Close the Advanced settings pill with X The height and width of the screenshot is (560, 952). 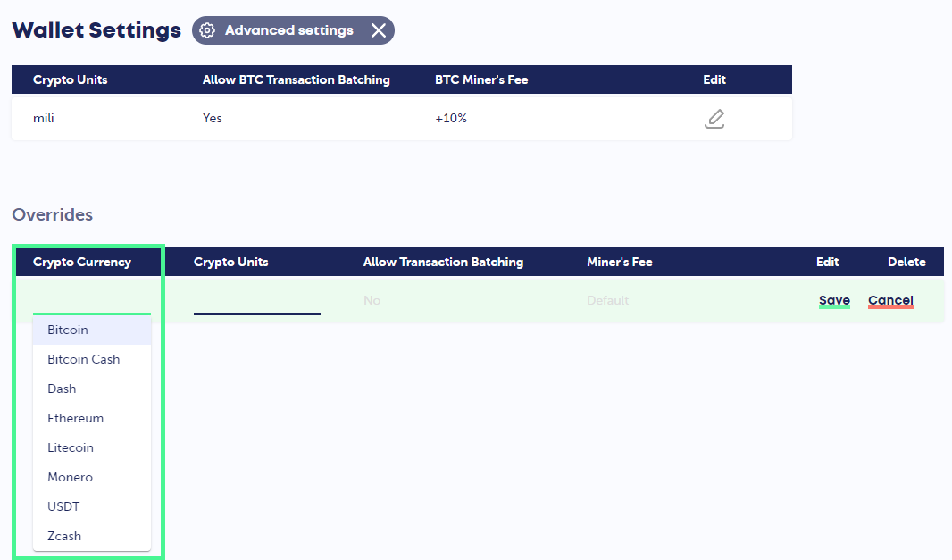379,30
